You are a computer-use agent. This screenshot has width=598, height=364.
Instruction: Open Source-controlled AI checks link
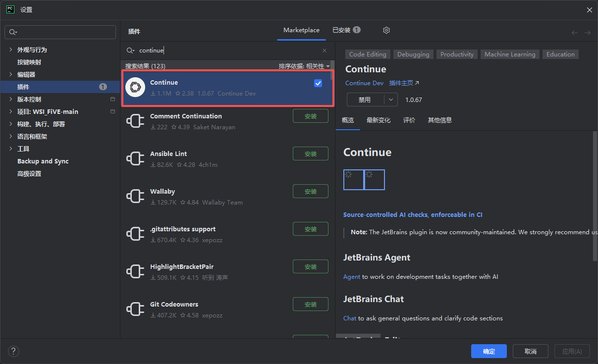click(413, 215)
